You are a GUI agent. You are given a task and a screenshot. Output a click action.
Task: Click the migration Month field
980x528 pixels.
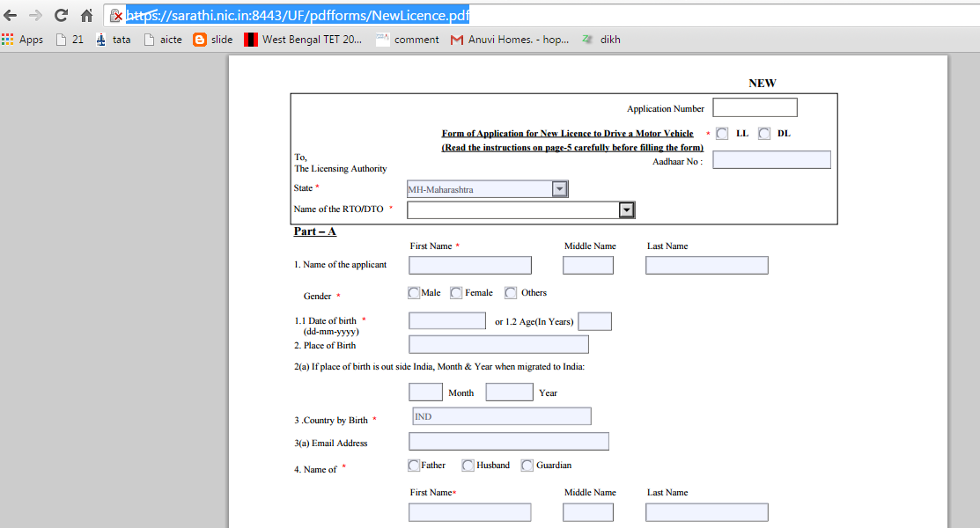coord(425,392)
